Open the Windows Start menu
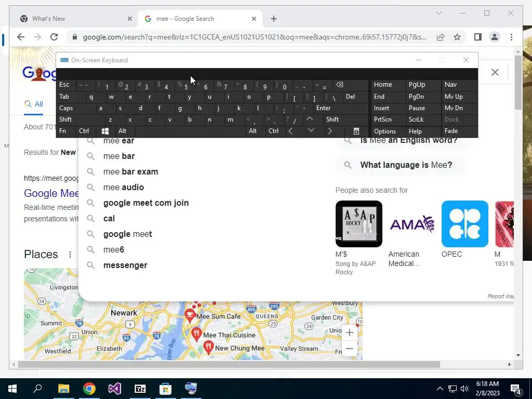Viewport: 532px width, 399px height. (12, 389)
